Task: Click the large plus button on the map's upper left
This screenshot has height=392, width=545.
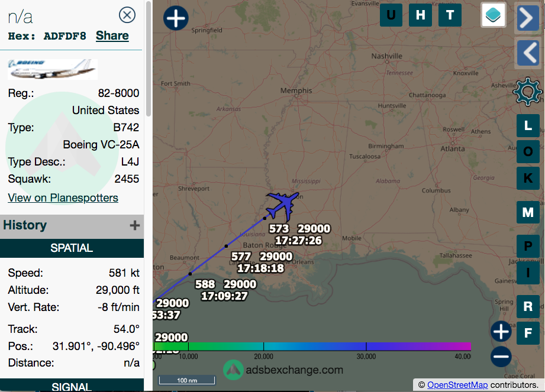Action: click(176, 18)
